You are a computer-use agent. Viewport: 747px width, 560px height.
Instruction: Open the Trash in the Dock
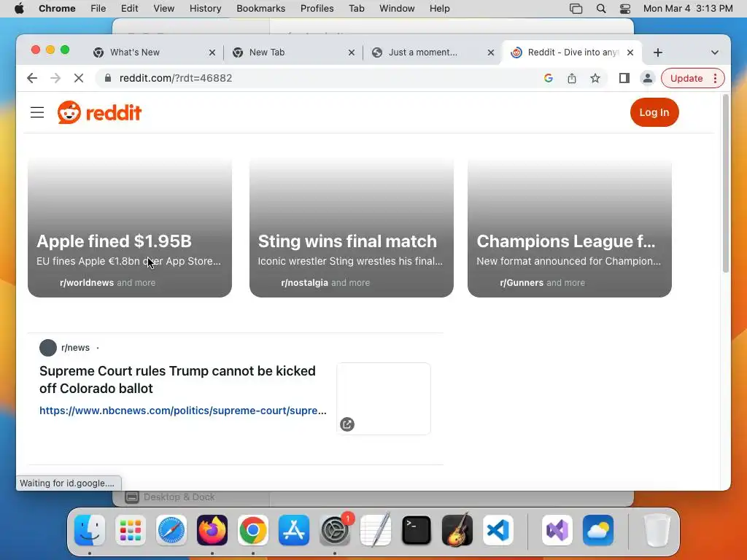(657, 529)
